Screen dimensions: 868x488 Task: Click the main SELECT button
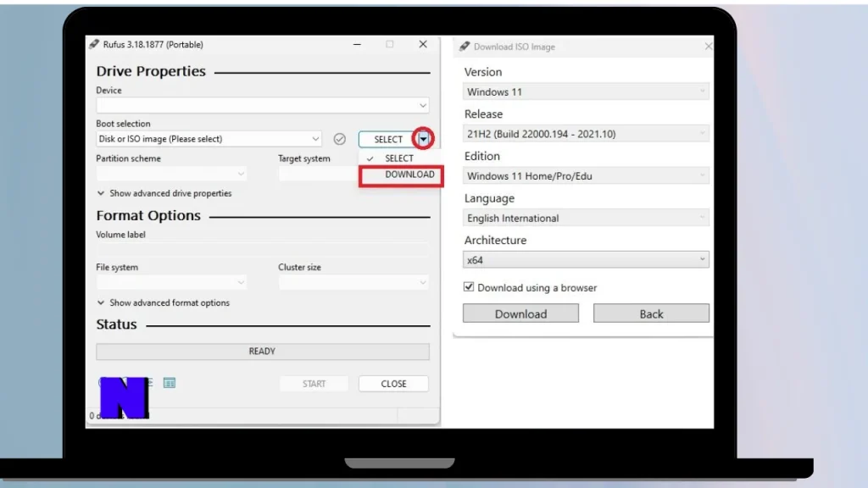388,139
